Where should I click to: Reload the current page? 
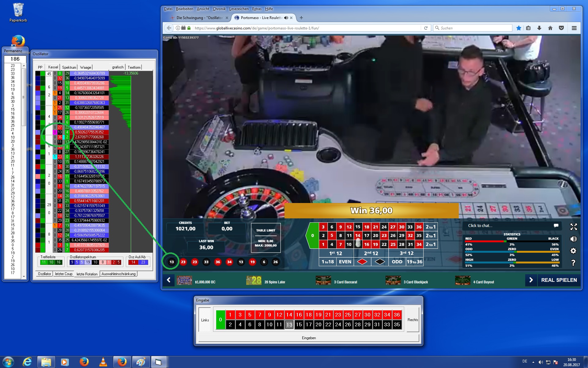click(x=426, y=28)
